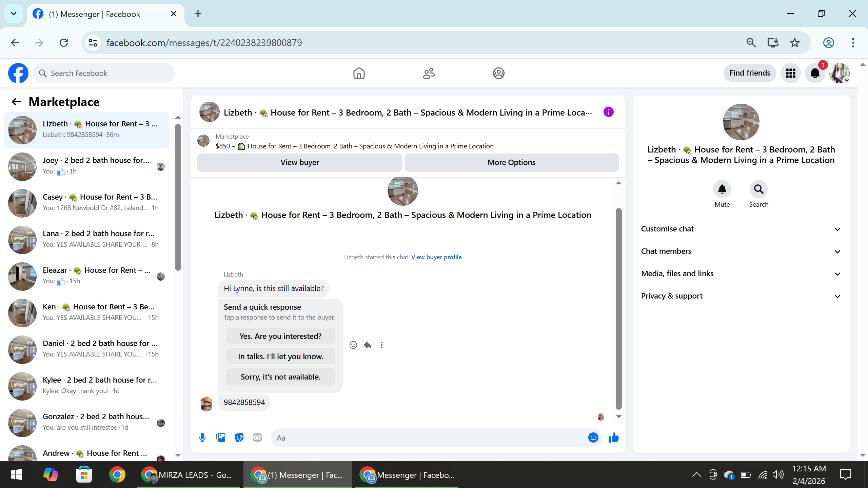This screenshot has height=488, width=868.
Task: Open the GIF picker icon
Action: click(257, 438)
